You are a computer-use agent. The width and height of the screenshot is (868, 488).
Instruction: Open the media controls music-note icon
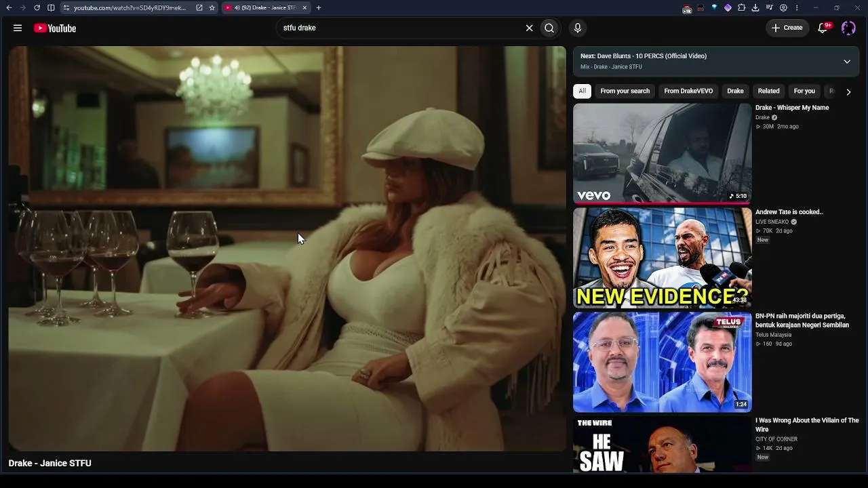tap(770, 7)
